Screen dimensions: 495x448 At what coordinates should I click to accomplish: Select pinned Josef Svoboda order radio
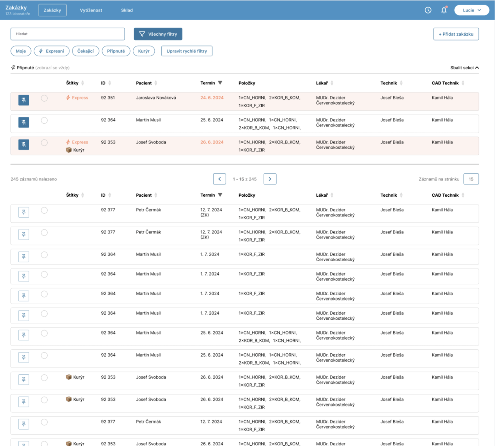pyautogui.click(x=44, y=143)
